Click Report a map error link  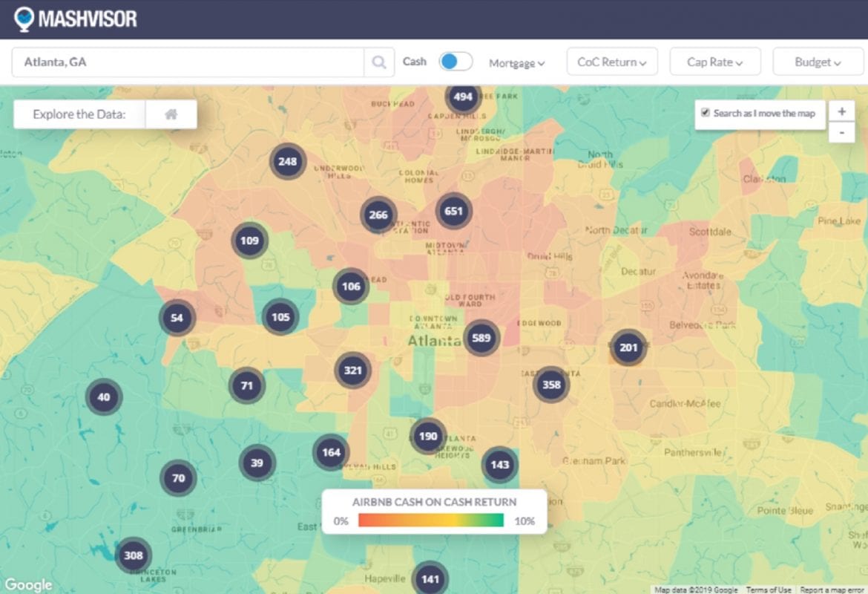[x=833, y=590]
